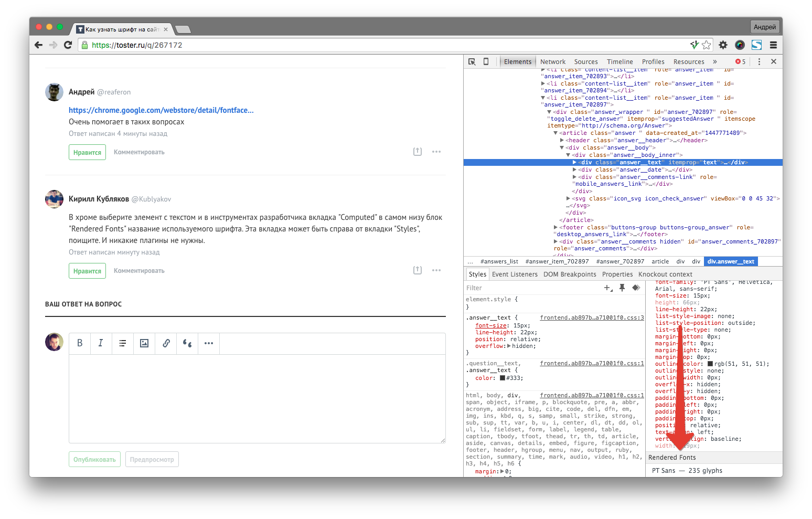Image resolution: width=812 pixels, height=519 pixels.
Task: Click the Опубликовать button
Action: (x=94, y=459)
